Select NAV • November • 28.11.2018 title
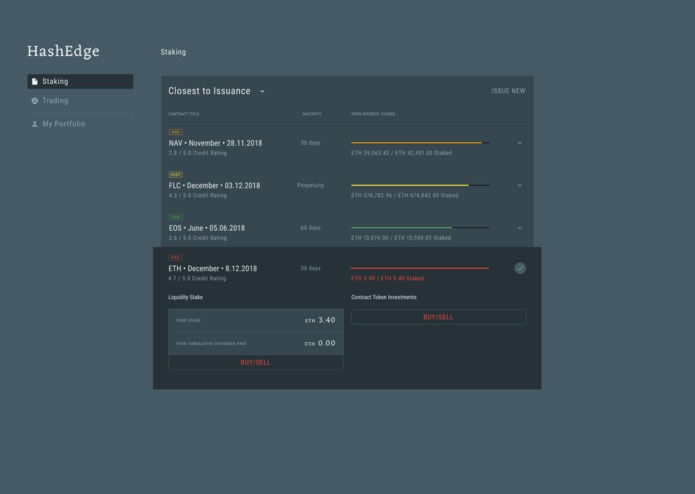This screenshot has height=494, width=695. 215,143
